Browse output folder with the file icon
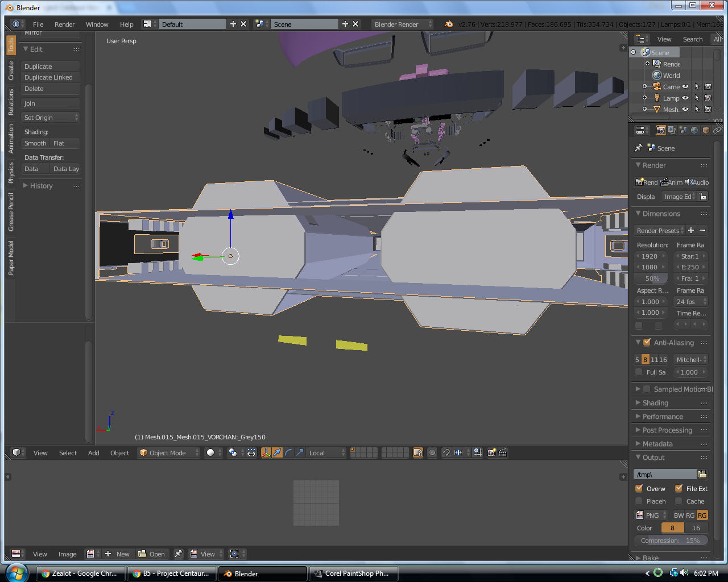This screenshot has width=728, height=582. 702,474
